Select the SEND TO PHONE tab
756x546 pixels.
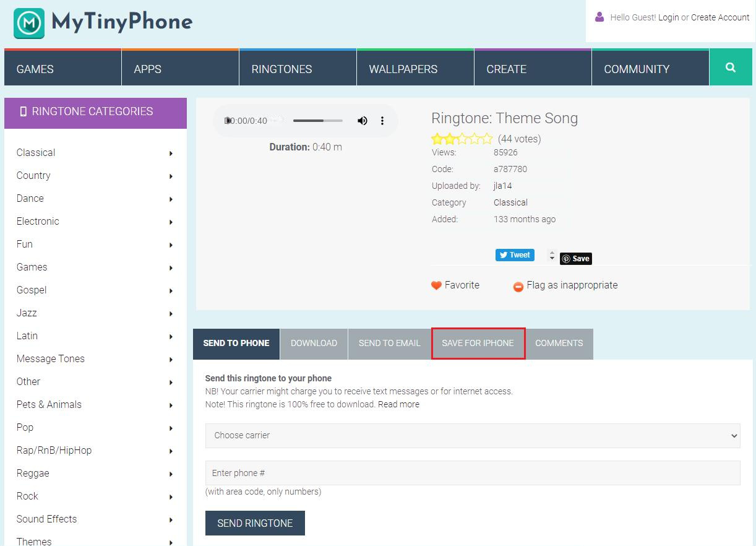[236, 344]
